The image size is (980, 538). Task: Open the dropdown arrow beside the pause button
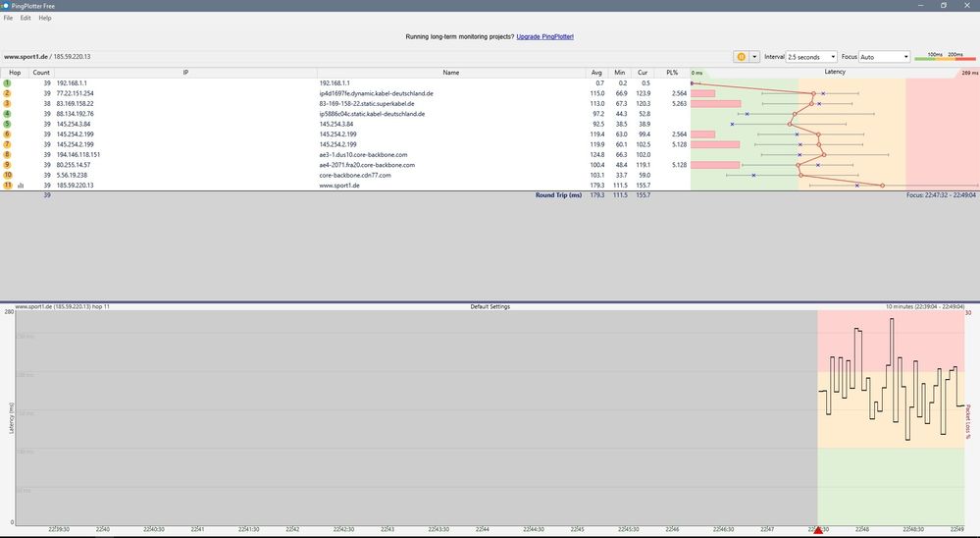(754, 57)
